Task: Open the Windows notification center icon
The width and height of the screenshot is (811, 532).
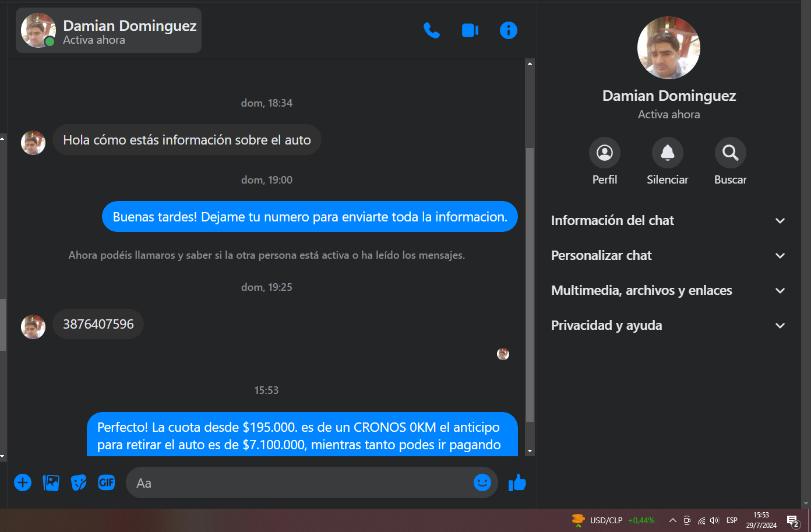Action: pos(792,520)
